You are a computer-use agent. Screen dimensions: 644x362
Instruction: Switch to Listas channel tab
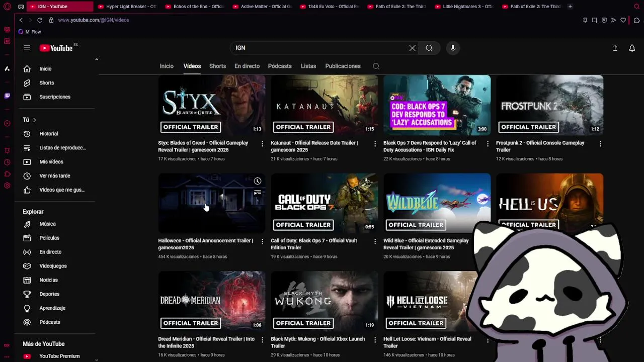tap(308, 66)
